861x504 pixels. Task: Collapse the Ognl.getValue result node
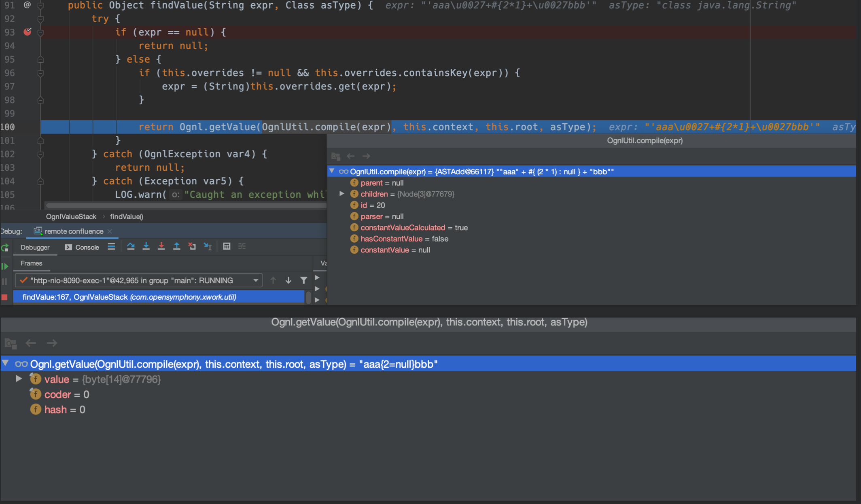click(x=6, y=363)
